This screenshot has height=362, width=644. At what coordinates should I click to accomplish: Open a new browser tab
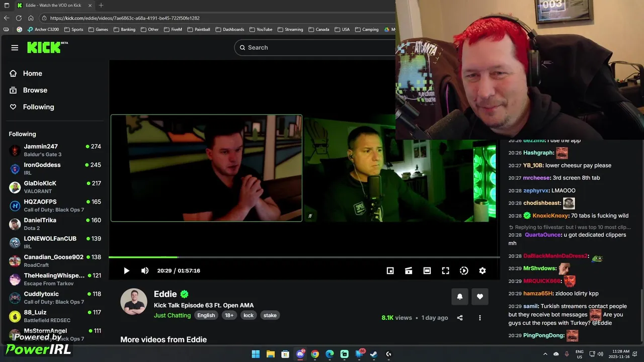point(101,5)
